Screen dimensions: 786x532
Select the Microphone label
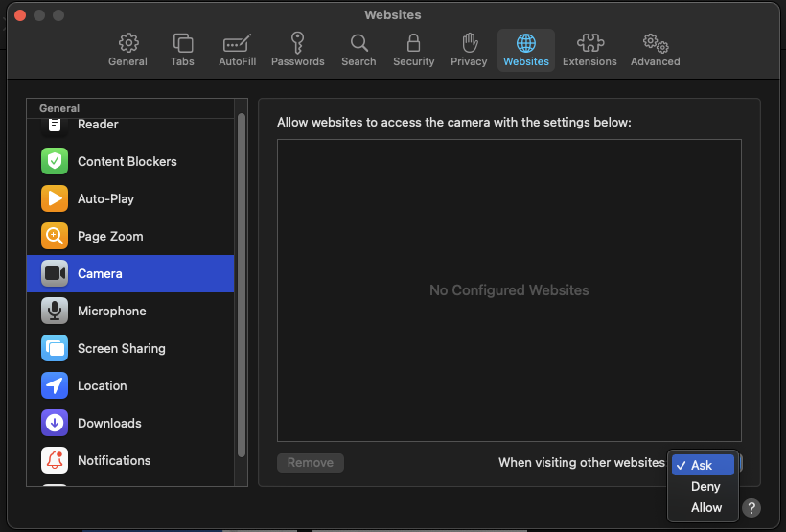pos(112,311)
